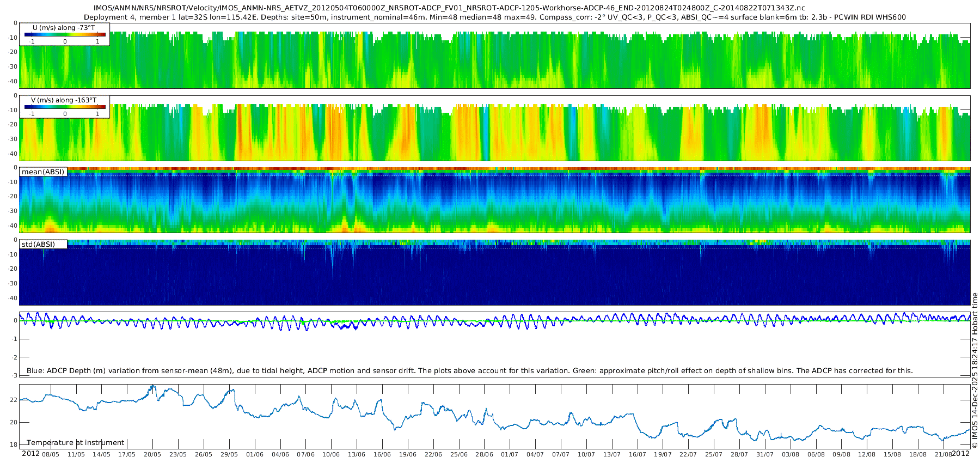Click the U velocity colorbar in the top panel
The image size is (980, 463).
click(x=65, y=34)
